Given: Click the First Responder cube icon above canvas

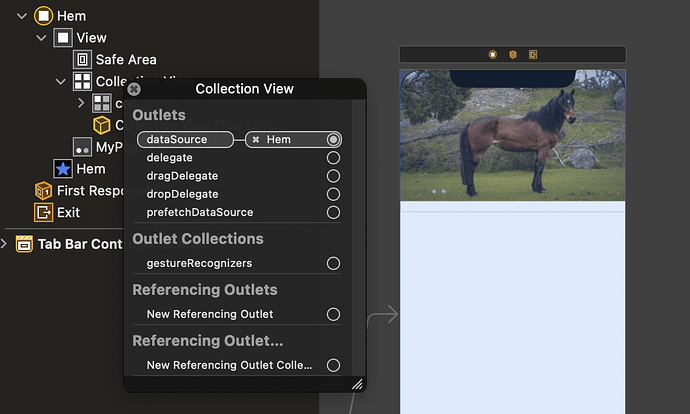Looking at the screenshot, I should point(513,54).
